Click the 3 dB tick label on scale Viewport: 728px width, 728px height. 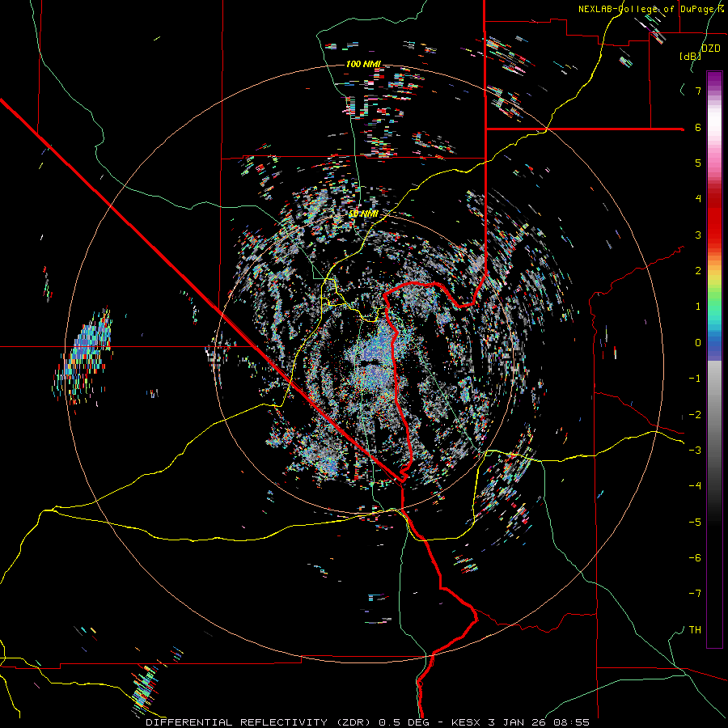tap(698, 235)
